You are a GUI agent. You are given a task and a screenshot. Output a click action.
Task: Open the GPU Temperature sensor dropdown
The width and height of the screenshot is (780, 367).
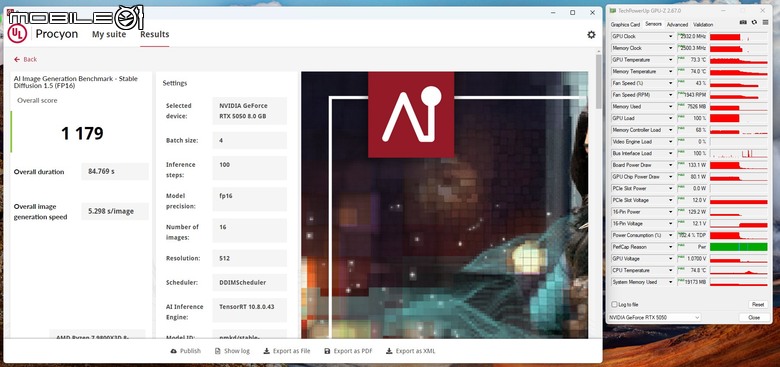point(671,60)
